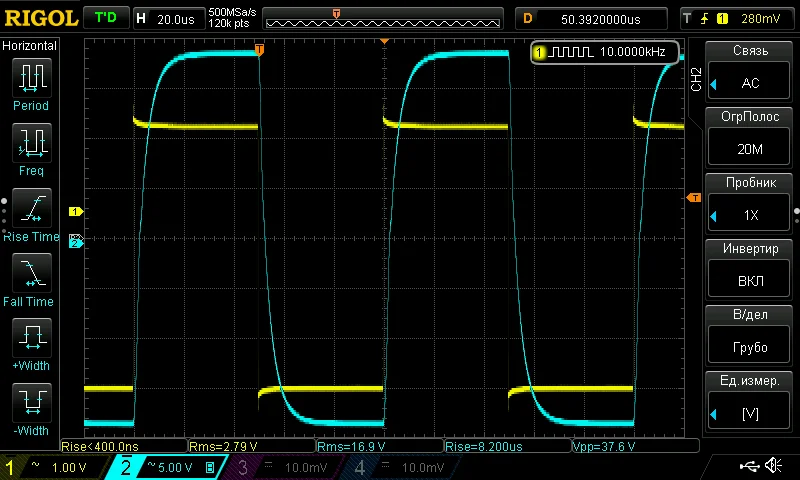Click the Vpp=37.6 V measurement

(604, 446)
